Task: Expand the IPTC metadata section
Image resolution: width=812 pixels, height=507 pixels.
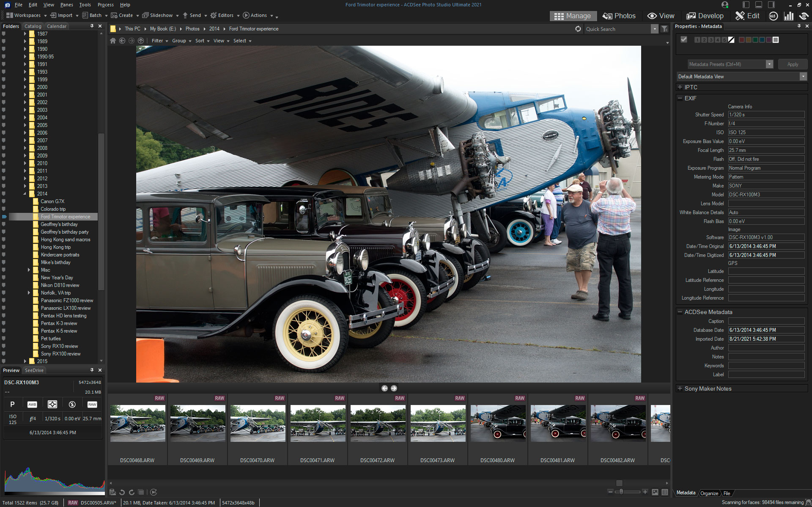Action: click(680, 87)
